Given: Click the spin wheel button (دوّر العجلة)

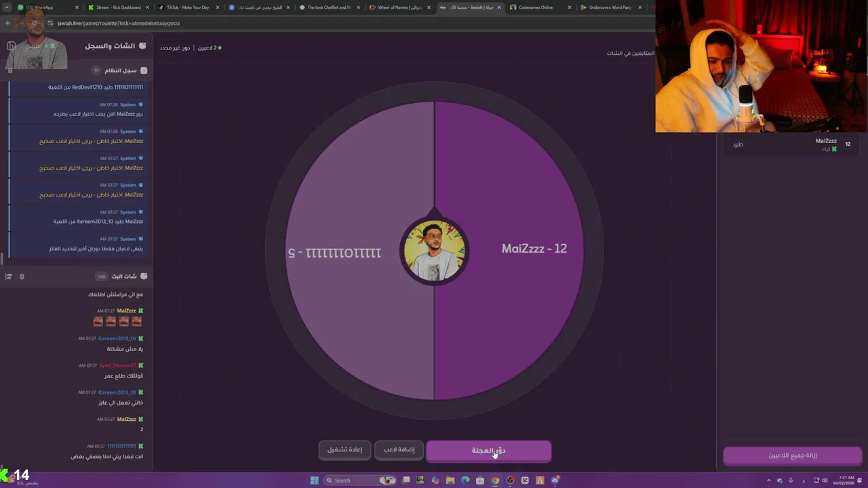Looking at the screenshot, I should pos(488,451).
